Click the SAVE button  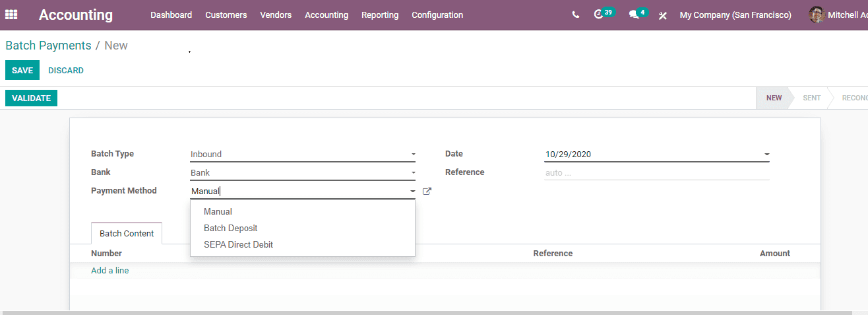(x=22, y=70)
